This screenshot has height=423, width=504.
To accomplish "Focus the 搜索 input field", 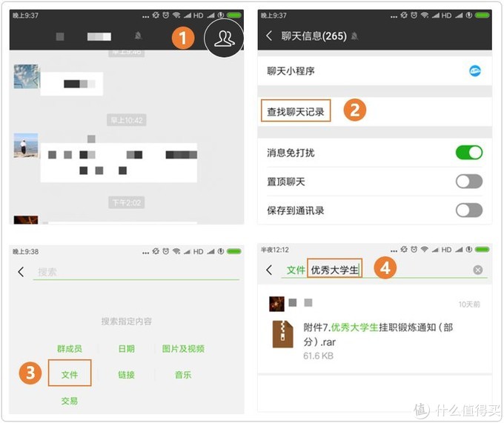I will click(136, 272).
